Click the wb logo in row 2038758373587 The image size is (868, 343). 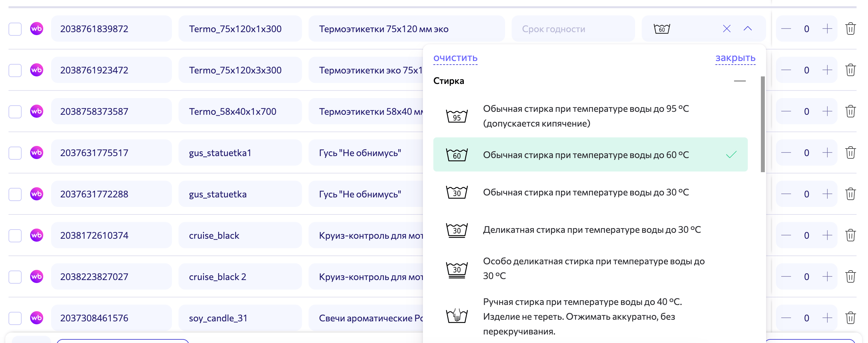click(37, 111)
